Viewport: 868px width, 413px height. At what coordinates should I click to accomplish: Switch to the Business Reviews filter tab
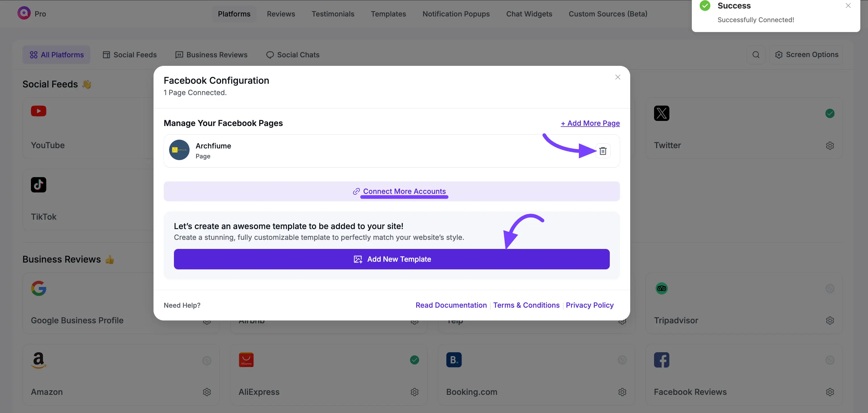point(211,54)
